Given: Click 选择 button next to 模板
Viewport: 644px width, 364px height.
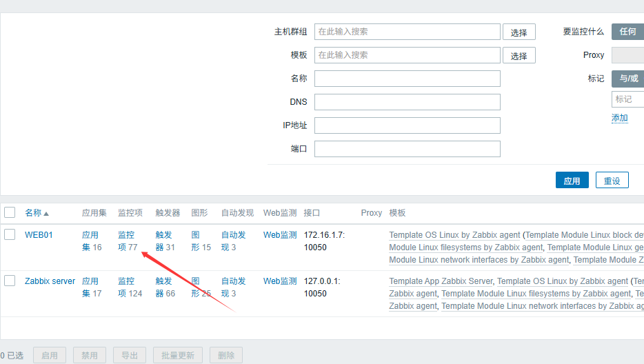Looking at the screenshot, I should tap(519, 55).
